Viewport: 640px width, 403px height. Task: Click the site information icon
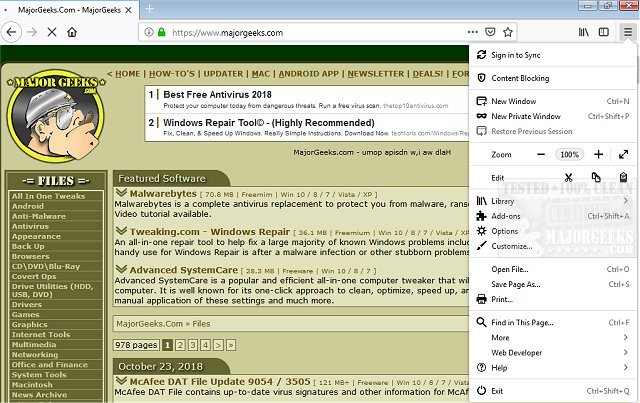click(149, 32)
